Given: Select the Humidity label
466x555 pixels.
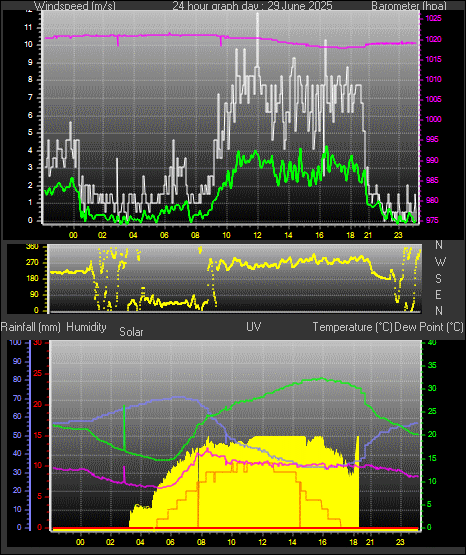Looking at the screenshot, I should click(86, 327).
